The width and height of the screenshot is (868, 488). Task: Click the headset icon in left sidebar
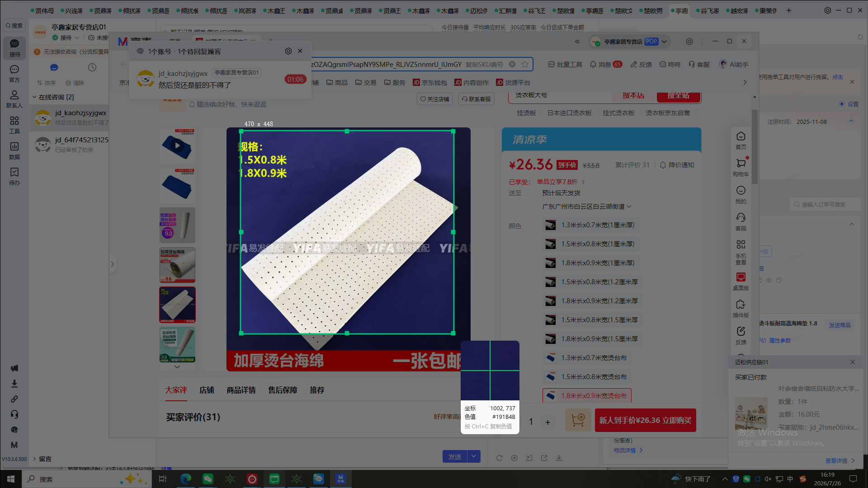pyautogui.click(x=14, y=414)
